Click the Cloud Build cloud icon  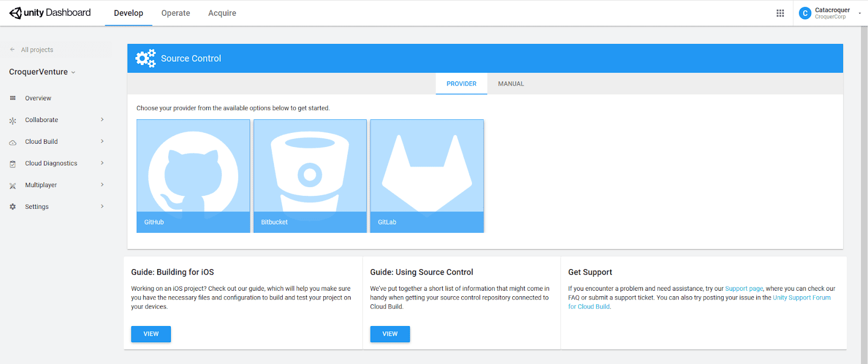[x=13, y=142]
